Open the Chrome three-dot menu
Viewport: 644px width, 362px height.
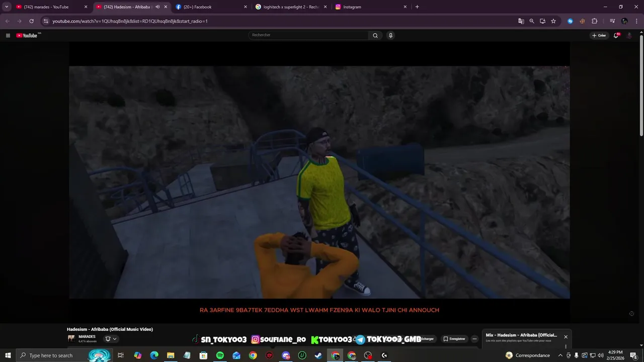click(636, 21)
